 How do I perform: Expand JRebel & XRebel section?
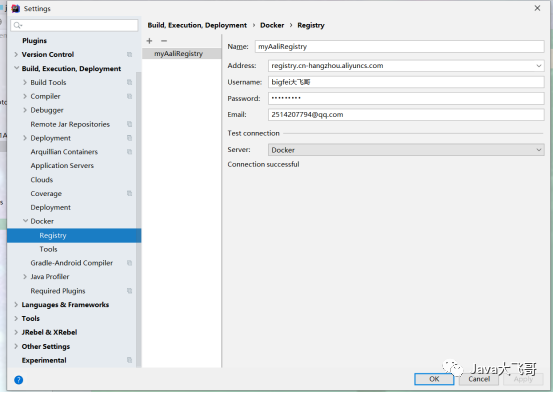coord(16,332)
